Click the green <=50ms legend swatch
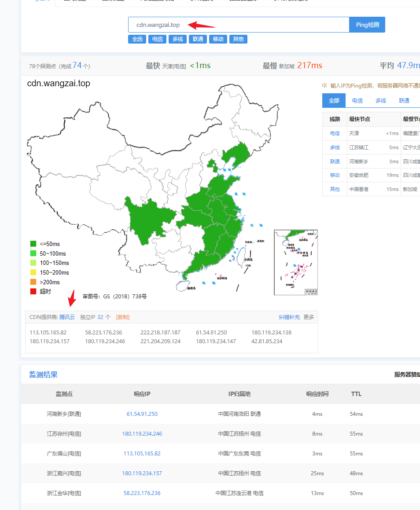The width and height of the screenshot is (420, 510). coord(33,244)
